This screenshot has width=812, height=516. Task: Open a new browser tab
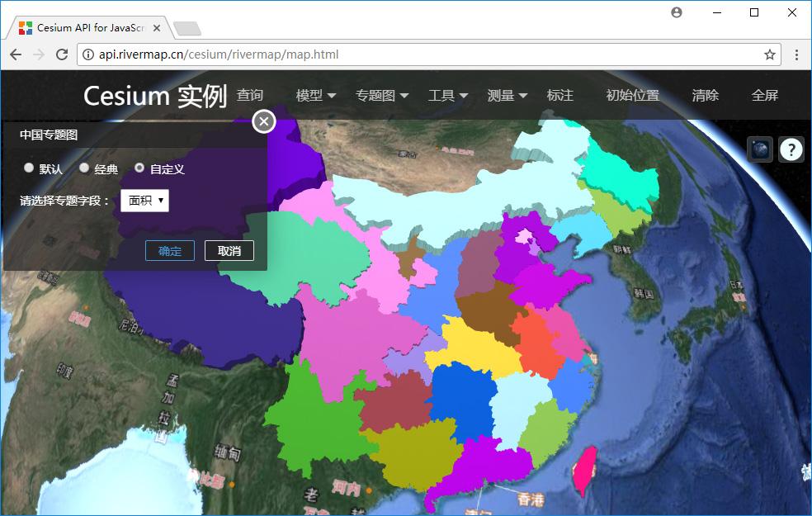tap(187, 29)
